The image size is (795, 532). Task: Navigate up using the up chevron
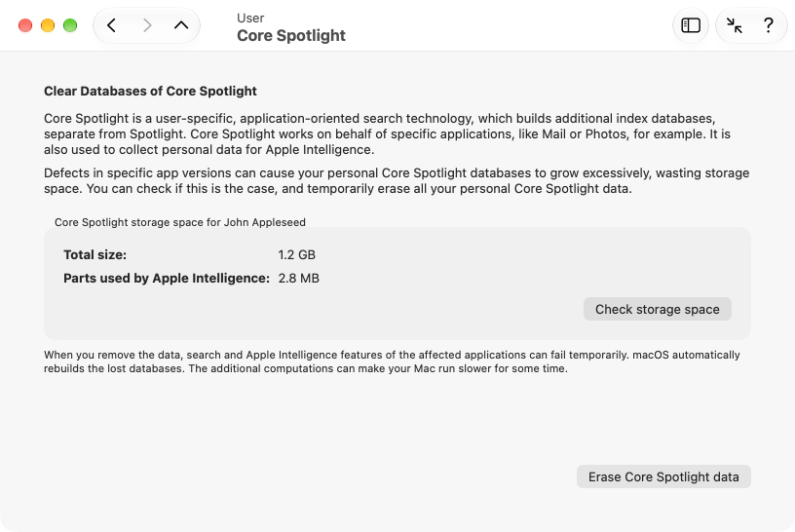pyautogui.click(x=181, y=25)
